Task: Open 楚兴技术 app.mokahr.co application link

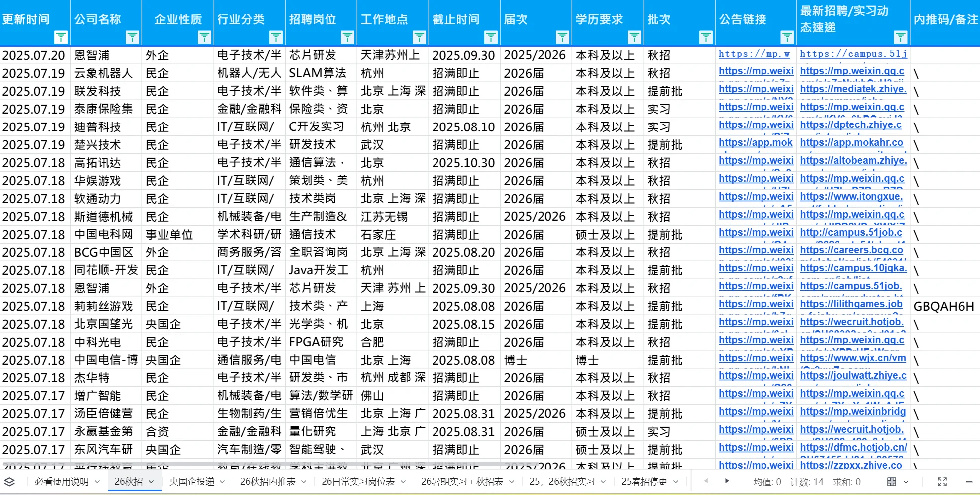Action: (x=852, y=142)
